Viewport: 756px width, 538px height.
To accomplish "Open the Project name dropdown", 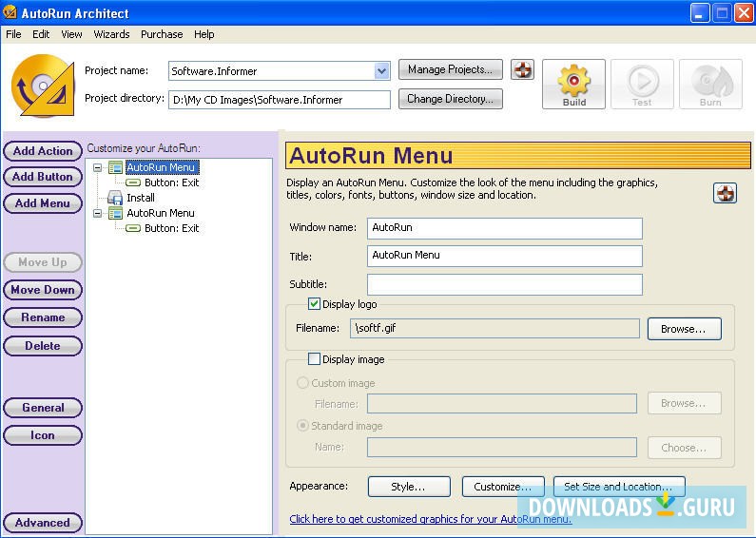I will 381,71.
